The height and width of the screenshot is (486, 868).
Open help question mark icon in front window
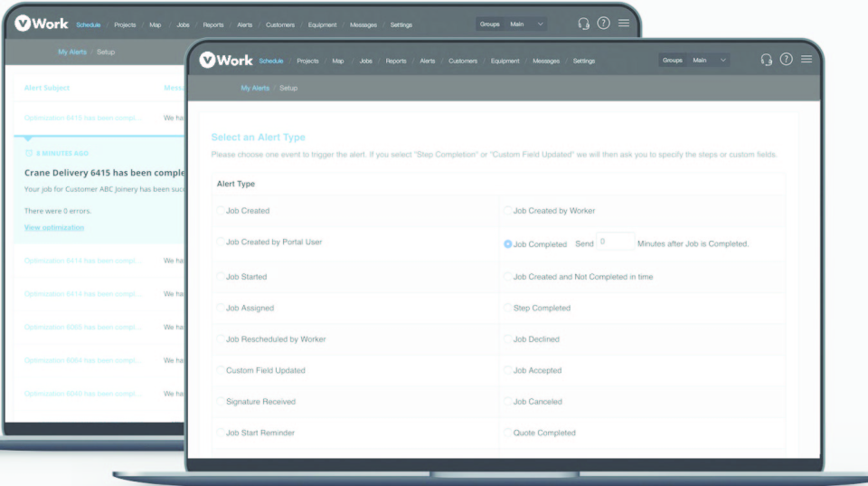[x=786, y=60]
